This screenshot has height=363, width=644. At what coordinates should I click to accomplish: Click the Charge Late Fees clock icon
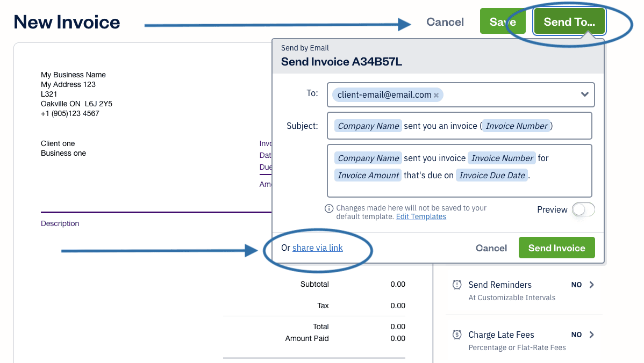(457, 335)
